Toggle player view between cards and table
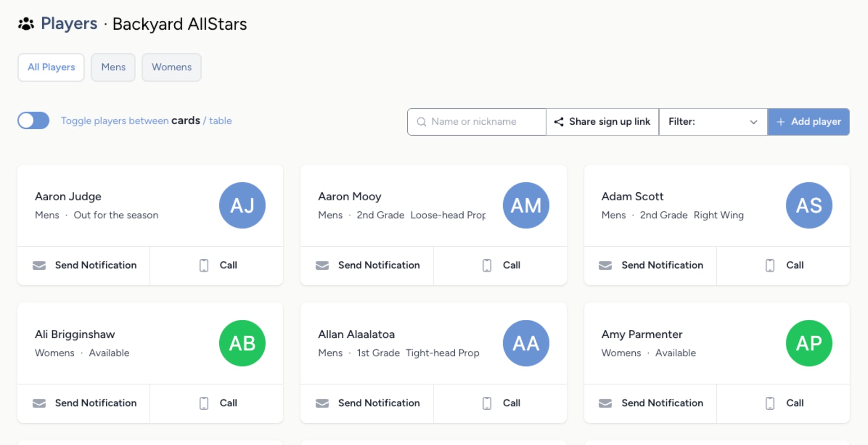 tap(33, 121)
